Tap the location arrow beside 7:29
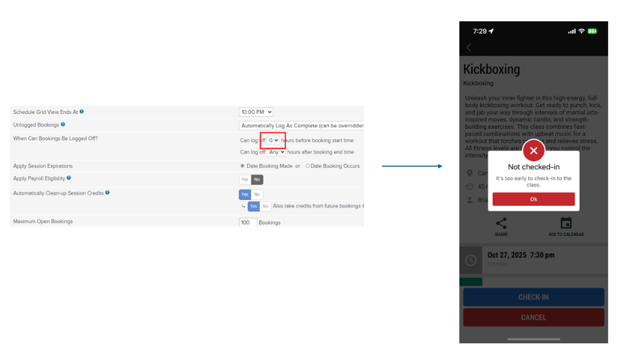 coord(491,31)
